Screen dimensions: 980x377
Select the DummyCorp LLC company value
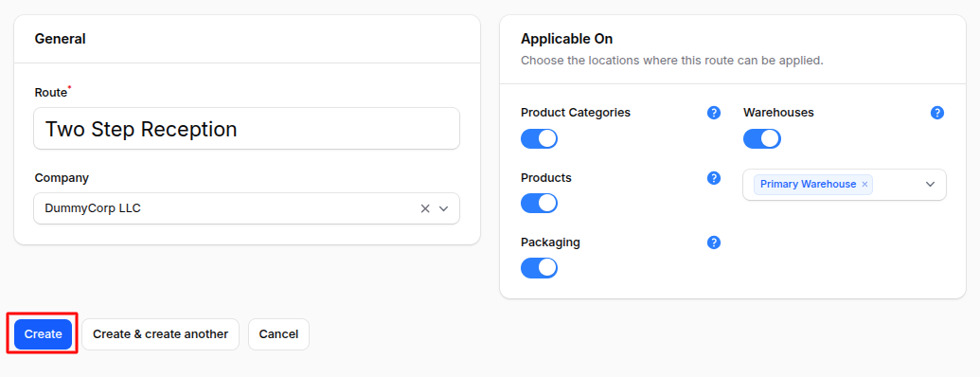click(93, 208)
